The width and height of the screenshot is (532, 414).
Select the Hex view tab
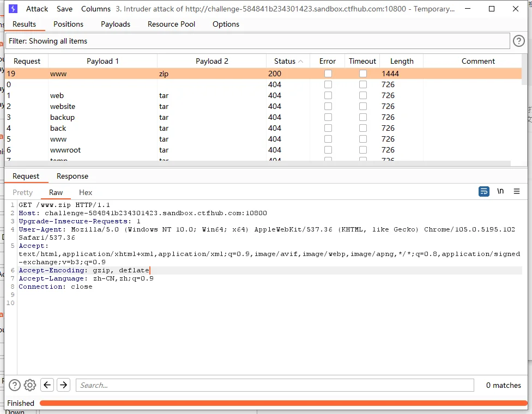tap(86, 192)
